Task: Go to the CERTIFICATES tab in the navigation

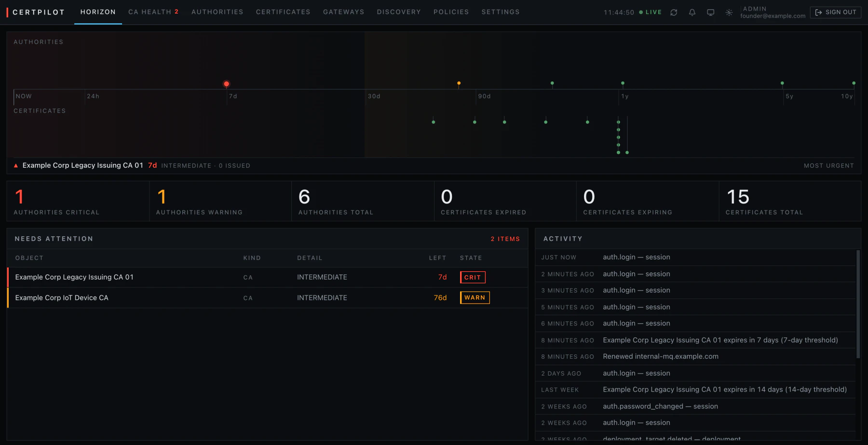Action: tap(283, 12)
